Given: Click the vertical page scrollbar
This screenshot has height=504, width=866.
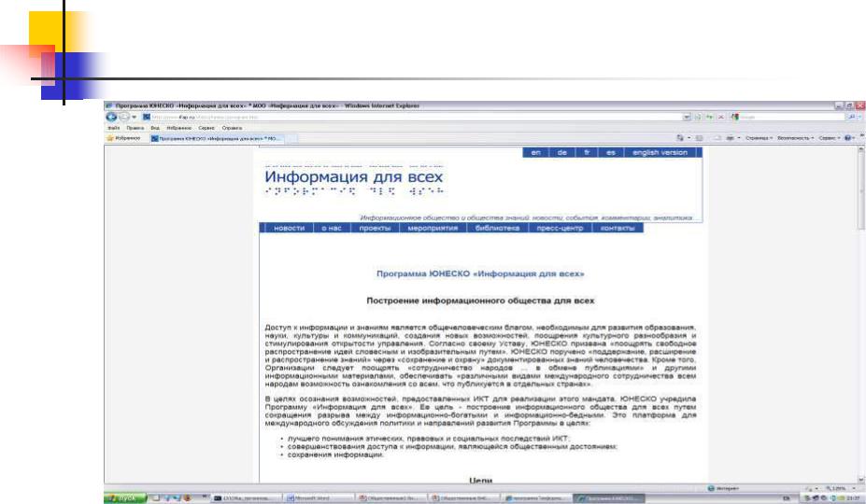Looking at the screenshot, I should point(861,315).
